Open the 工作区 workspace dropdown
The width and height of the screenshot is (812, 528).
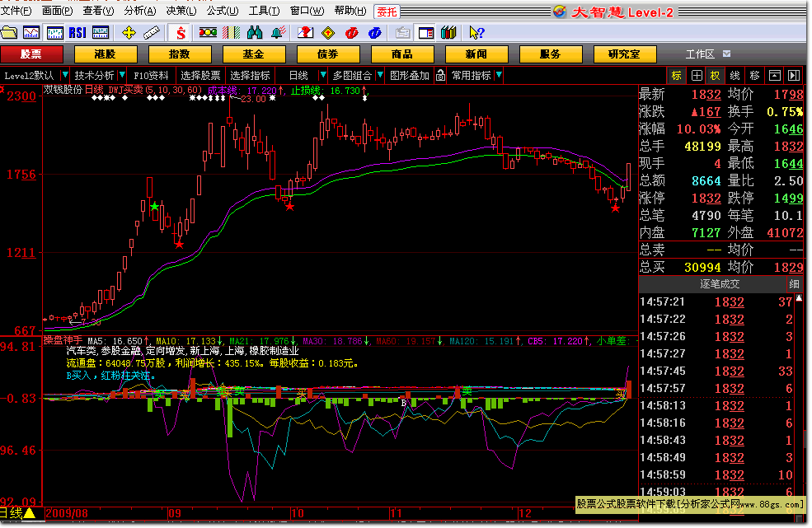pyautogui.click(x=726, y=54)
